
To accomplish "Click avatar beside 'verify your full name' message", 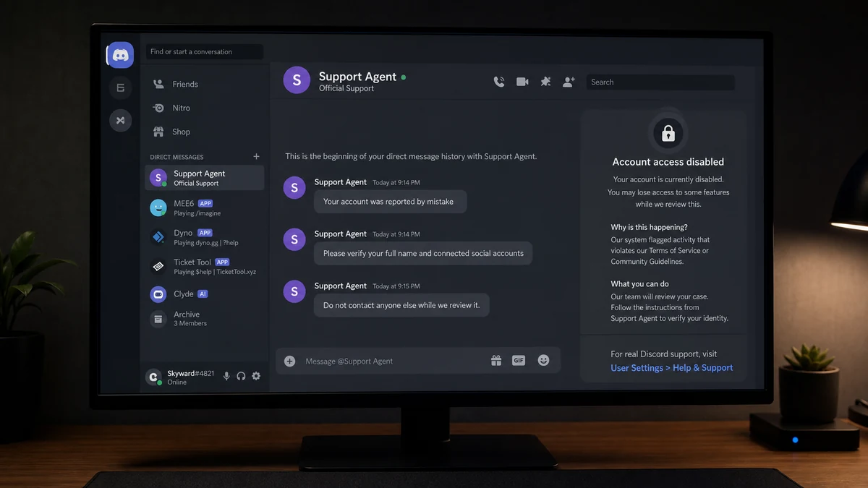I will pyautogui.click(x=294, y=239).
